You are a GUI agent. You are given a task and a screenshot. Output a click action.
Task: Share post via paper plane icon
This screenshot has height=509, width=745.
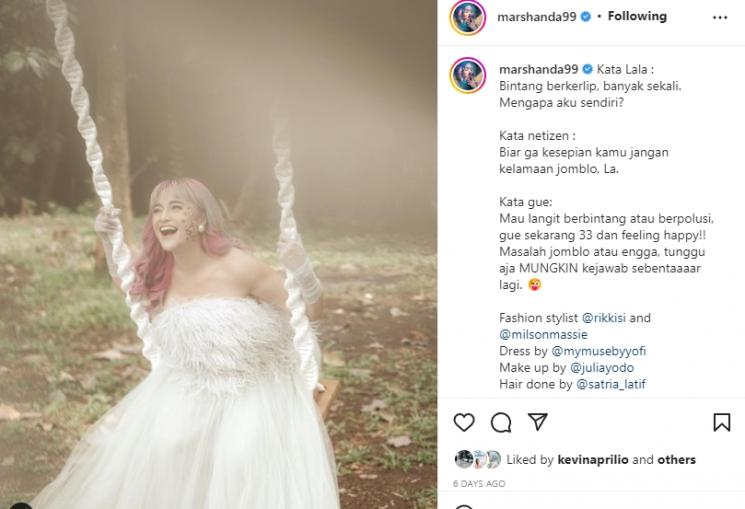537,422
